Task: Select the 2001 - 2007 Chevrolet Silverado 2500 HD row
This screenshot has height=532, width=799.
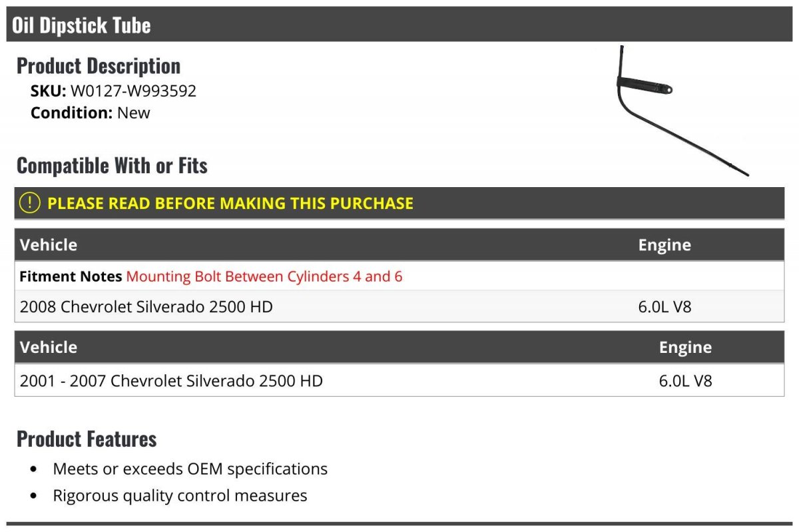Action: (400, 380)
